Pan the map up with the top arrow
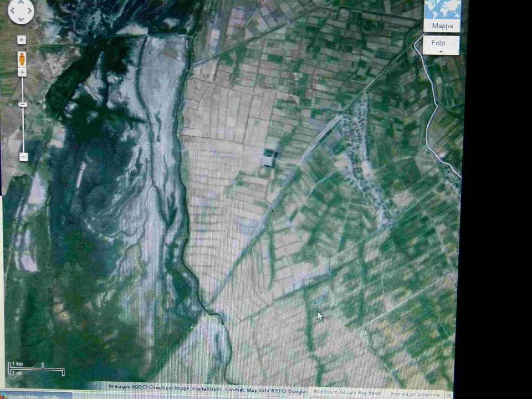532x399 pixels. click(21, 3)
